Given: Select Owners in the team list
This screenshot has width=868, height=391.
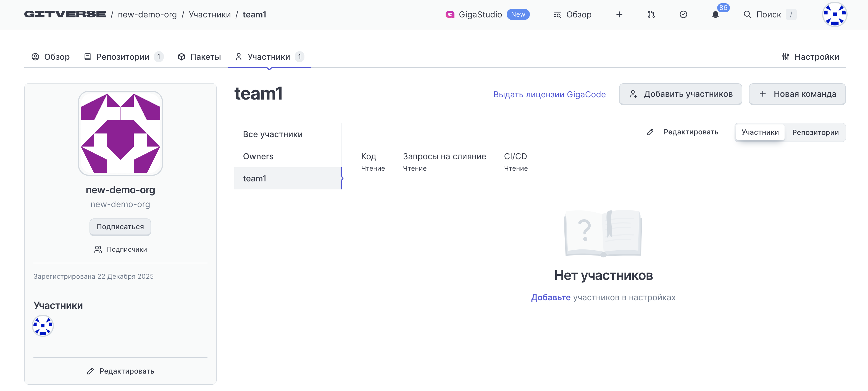Looking at the screenshot, I should point(258,156).
